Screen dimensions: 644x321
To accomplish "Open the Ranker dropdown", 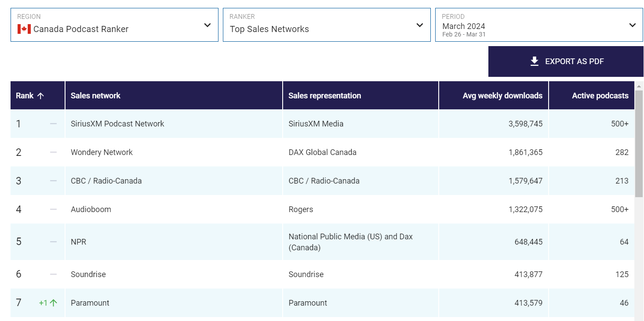I will point(327,25).
